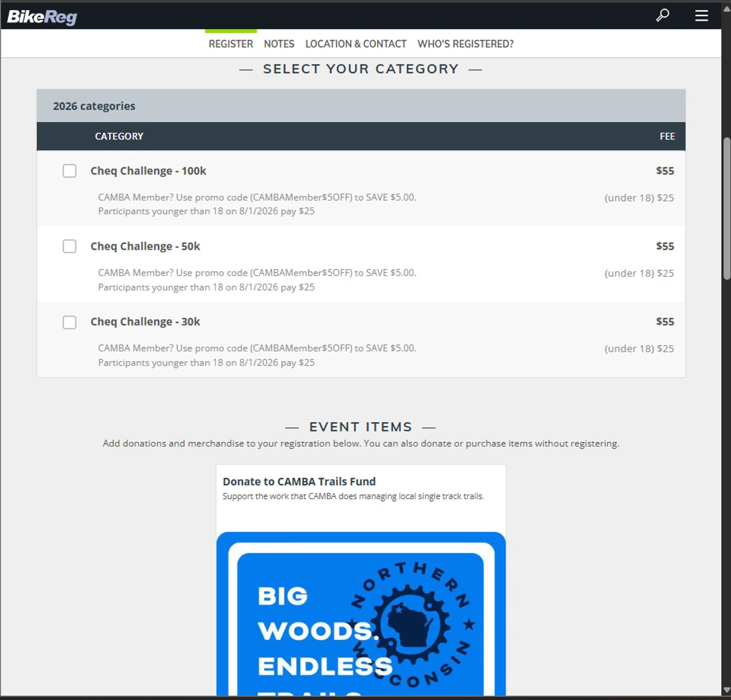Click the CAMBA support description text
This screenshot has width=731, height=700.
pyautogui.click(x=353, y=496)
